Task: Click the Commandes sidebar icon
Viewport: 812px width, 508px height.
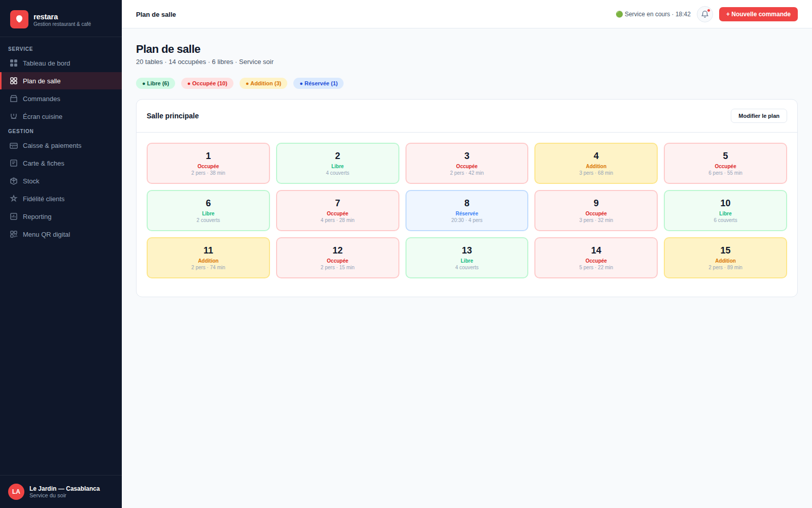Action: pos(14,99)
